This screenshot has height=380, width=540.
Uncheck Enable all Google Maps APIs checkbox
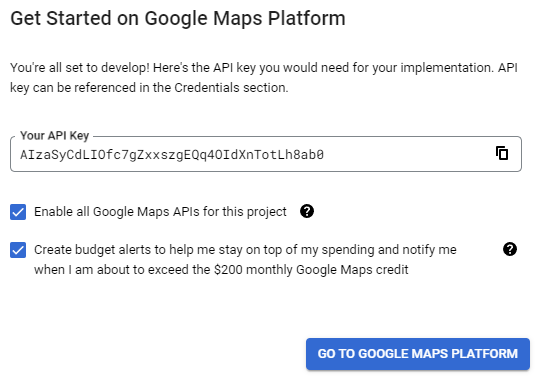tap(18, 212)
